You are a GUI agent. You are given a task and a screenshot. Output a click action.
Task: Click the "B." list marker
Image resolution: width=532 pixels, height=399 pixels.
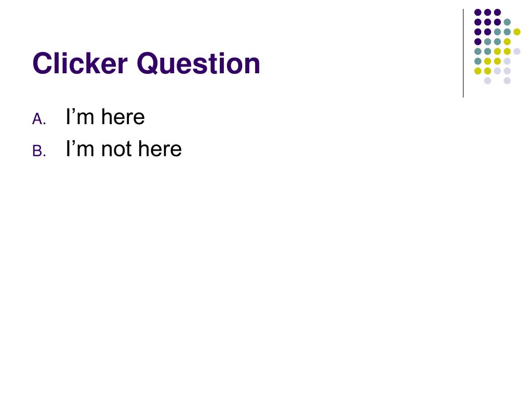tap(39, 151)
